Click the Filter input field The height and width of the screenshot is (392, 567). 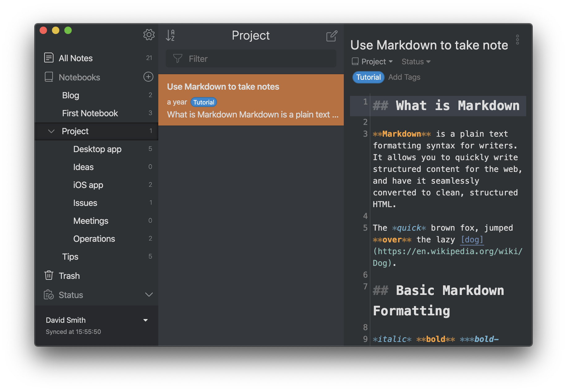click(251, 59)
